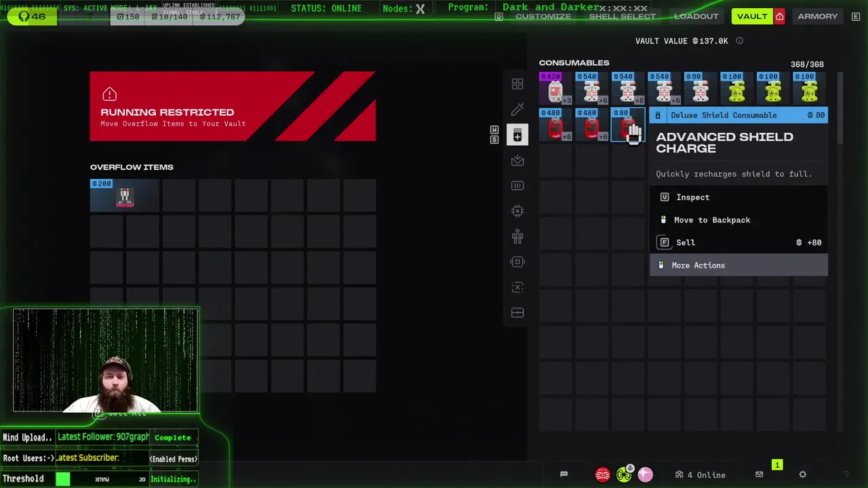Select the ammo category icon in vault sidebar
The height and width of the screenshot is (488, 868).
coord(517,186)
